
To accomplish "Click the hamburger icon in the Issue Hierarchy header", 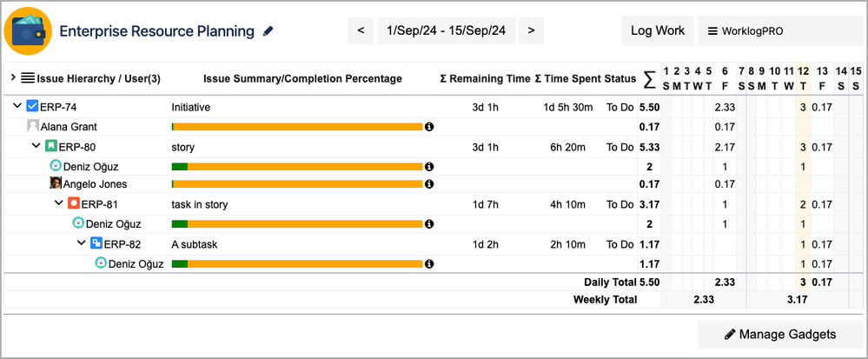I will (28, 78).
